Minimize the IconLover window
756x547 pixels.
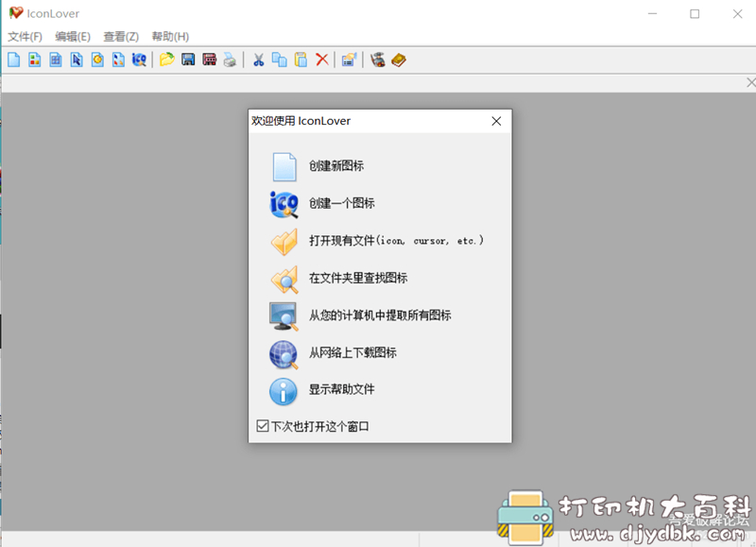click(x=652, y=14)
